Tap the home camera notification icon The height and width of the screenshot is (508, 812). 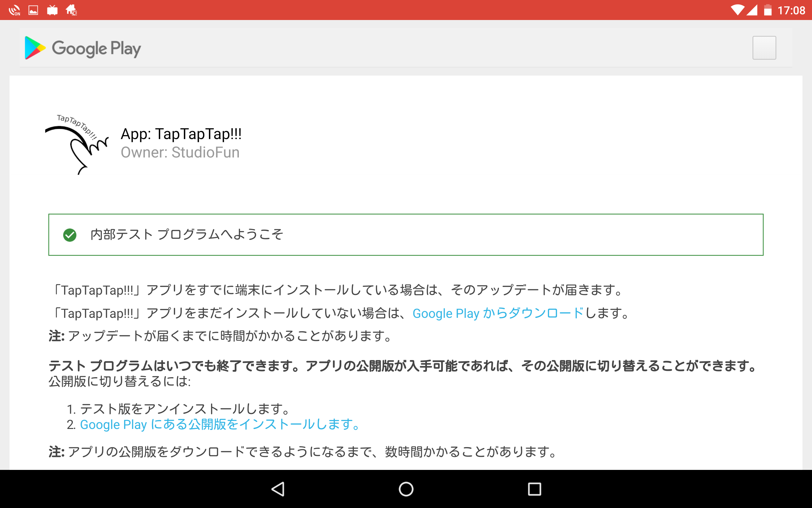click(x=71, y=10)
